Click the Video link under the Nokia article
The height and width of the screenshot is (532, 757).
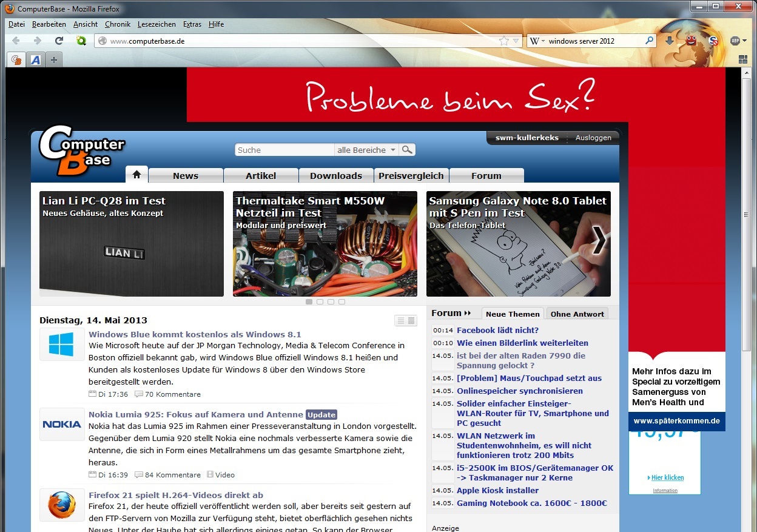pos(221,475)
